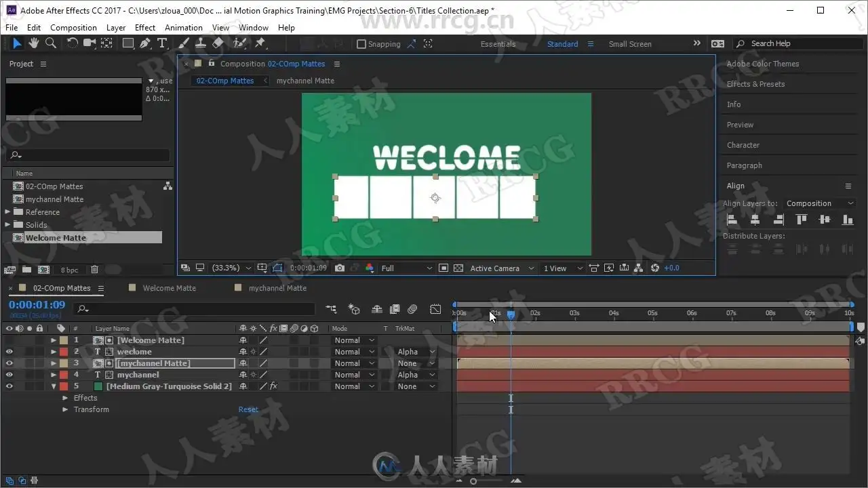Click the Align Bottom icon

[848, 220]
